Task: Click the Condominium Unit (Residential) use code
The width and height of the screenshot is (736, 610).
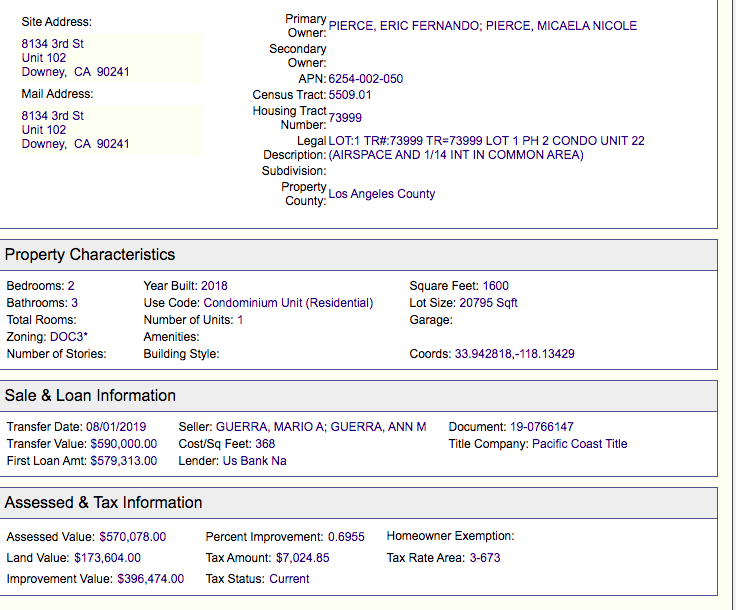Action: point(288,303)
